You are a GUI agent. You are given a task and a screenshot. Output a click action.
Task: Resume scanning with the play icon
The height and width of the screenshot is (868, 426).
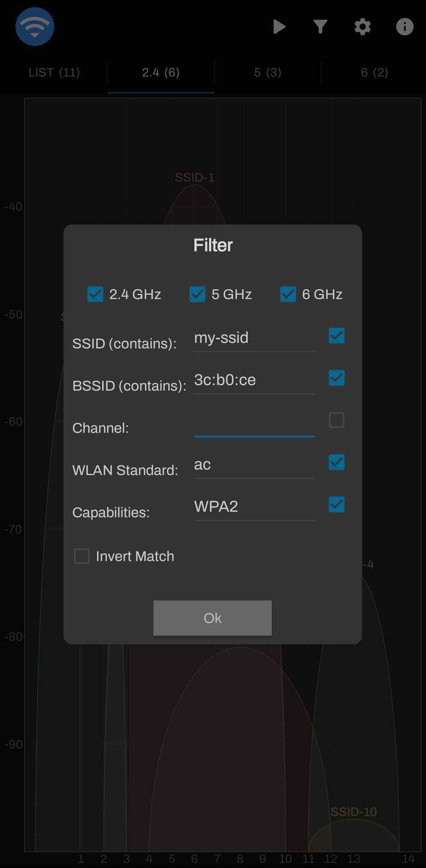280,27
